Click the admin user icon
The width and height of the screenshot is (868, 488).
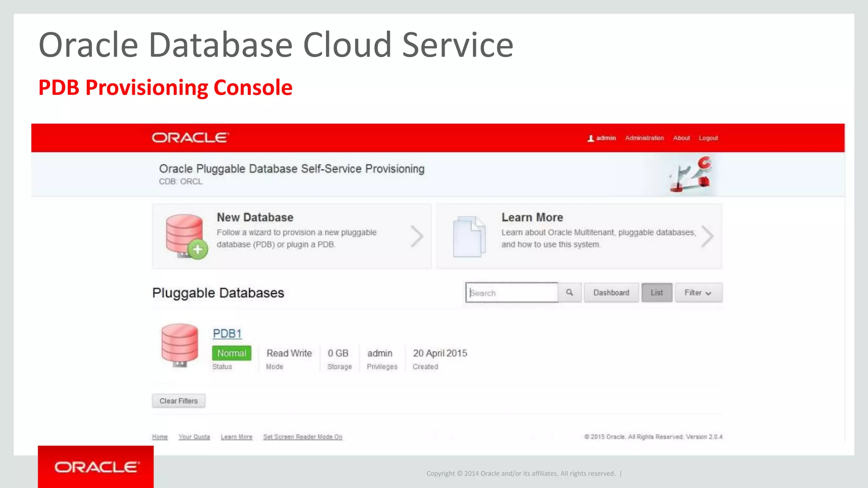coord(590,138)
